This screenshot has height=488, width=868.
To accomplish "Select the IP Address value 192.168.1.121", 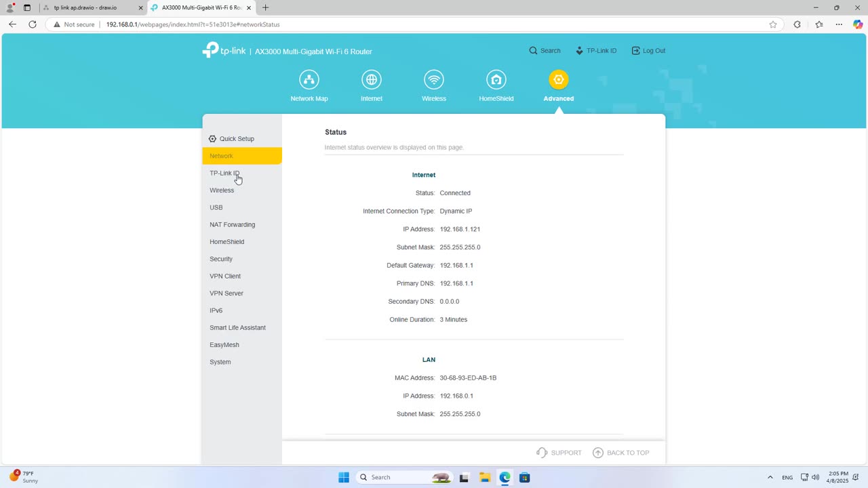I will coord(460,229).
